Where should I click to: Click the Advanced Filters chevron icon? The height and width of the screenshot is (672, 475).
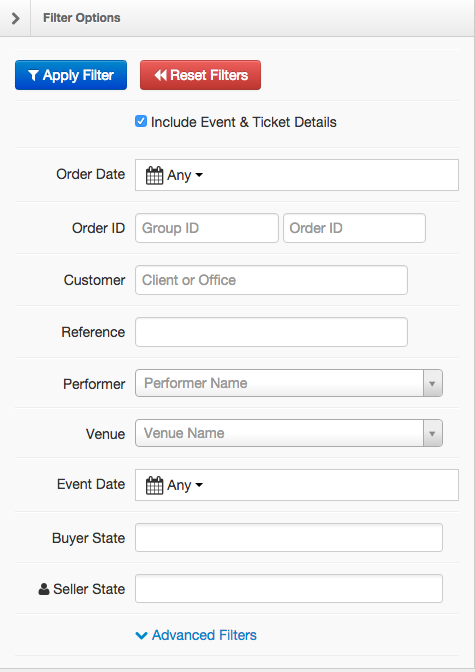tap(141, 635)
